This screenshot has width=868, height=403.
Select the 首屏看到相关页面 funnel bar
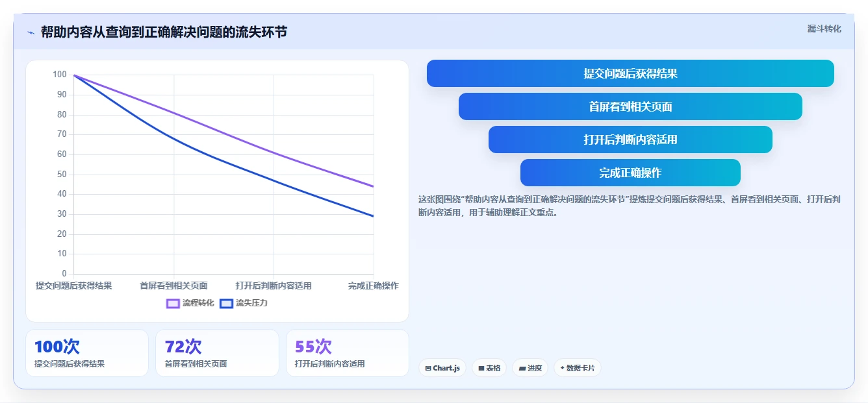630,106
